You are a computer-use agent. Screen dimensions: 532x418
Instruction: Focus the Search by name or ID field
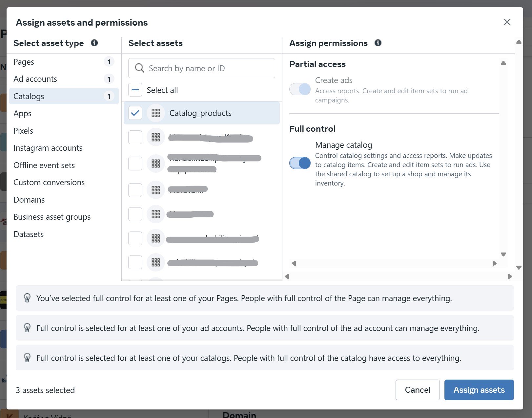click(x=207, y=68)
